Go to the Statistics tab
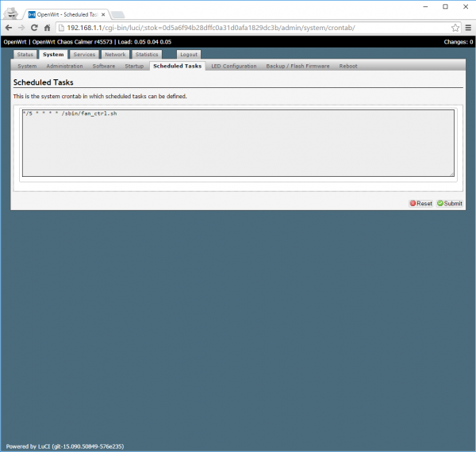This screenshot has width=476, height=452. [147, 55]
